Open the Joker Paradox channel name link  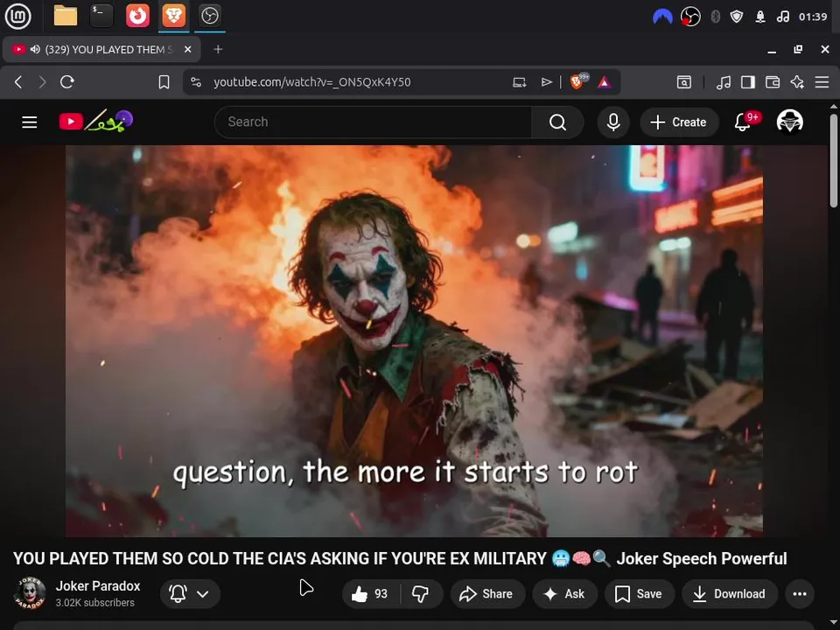tap(98, 586)
